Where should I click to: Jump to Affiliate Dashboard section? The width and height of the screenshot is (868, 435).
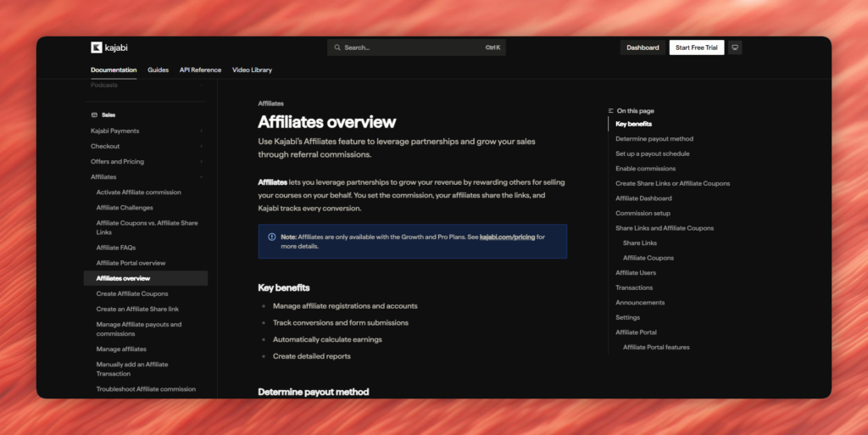click(643, 198)
